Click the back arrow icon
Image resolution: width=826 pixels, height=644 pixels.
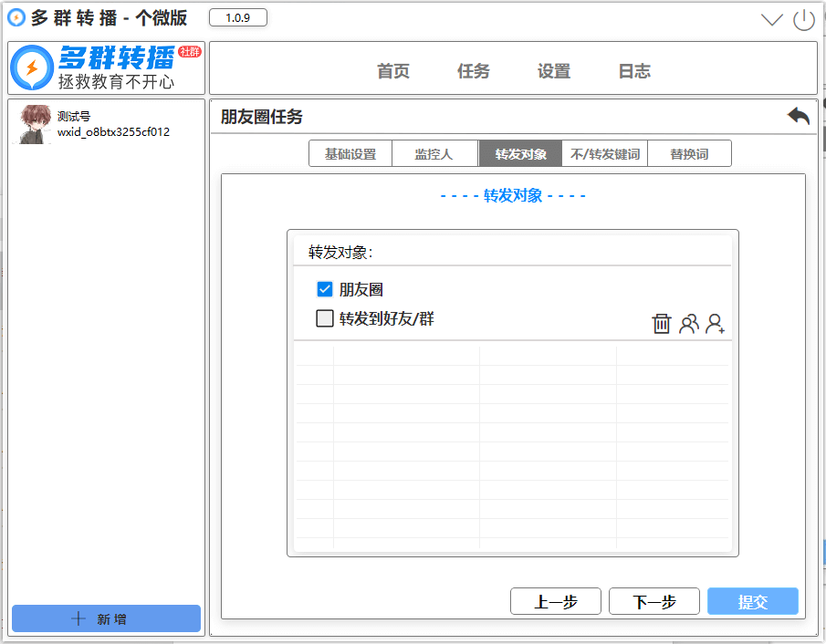click(x=798, y=115)
